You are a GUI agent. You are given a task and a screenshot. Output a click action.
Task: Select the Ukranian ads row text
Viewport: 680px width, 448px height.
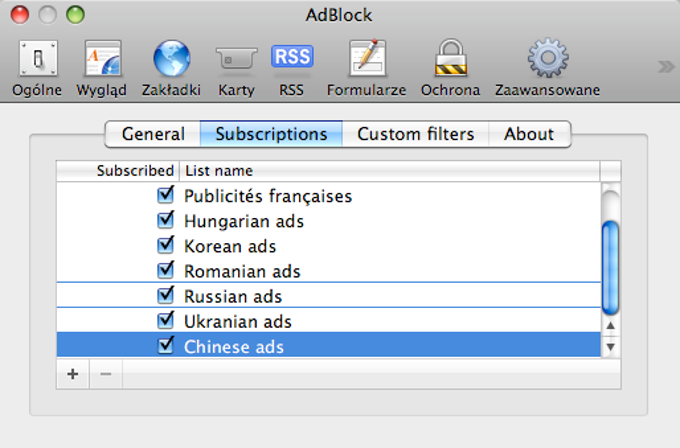[238, 322]
